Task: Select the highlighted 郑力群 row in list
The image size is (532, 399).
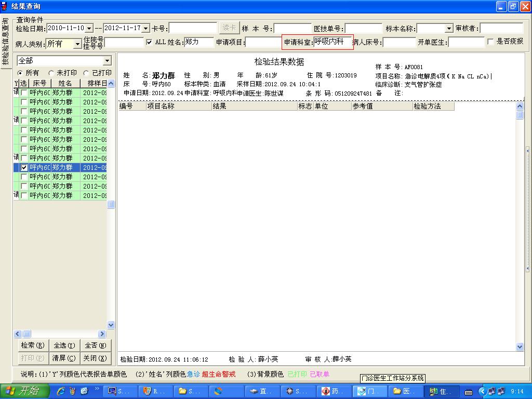Action: (60, 168)
